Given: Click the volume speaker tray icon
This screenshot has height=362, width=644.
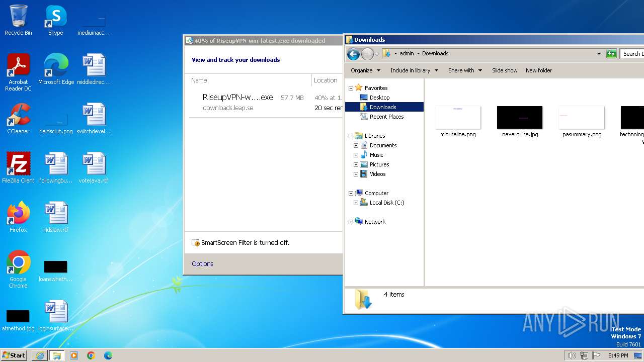Looking at the screenshot, I should [x=572, y=355].
